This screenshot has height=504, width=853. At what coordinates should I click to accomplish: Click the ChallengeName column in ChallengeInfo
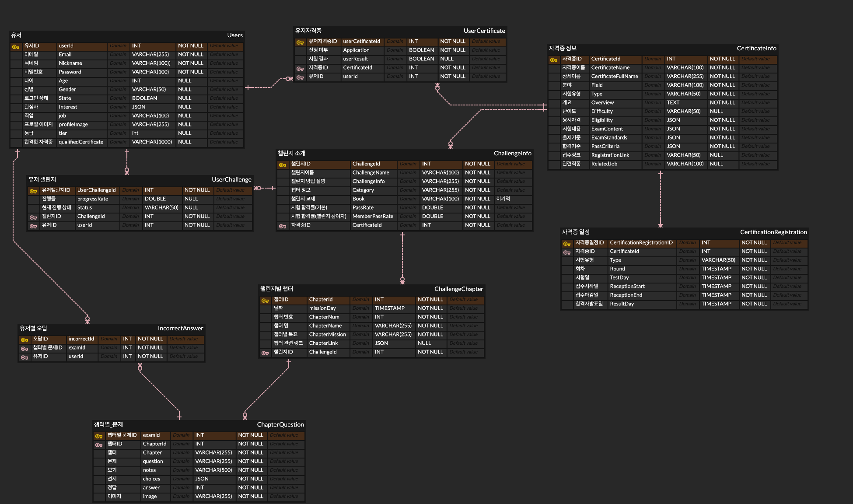pyautogui.click(x=371, y=172)
